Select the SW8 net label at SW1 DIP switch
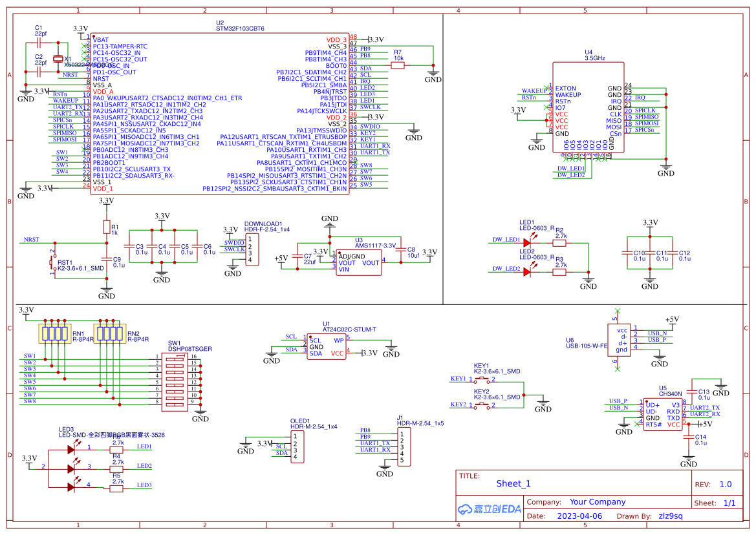 (x=30, y=401)
